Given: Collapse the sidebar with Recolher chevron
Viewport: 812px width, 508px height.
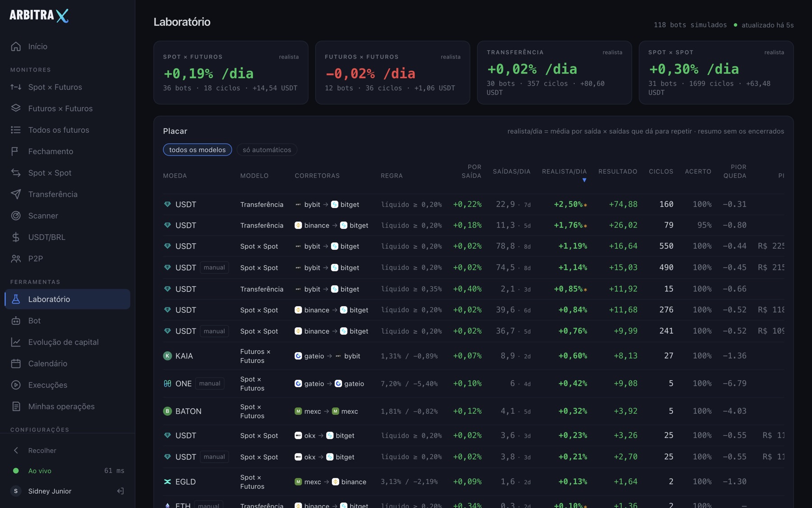Looking at the screenshot, I should [16, 451].
